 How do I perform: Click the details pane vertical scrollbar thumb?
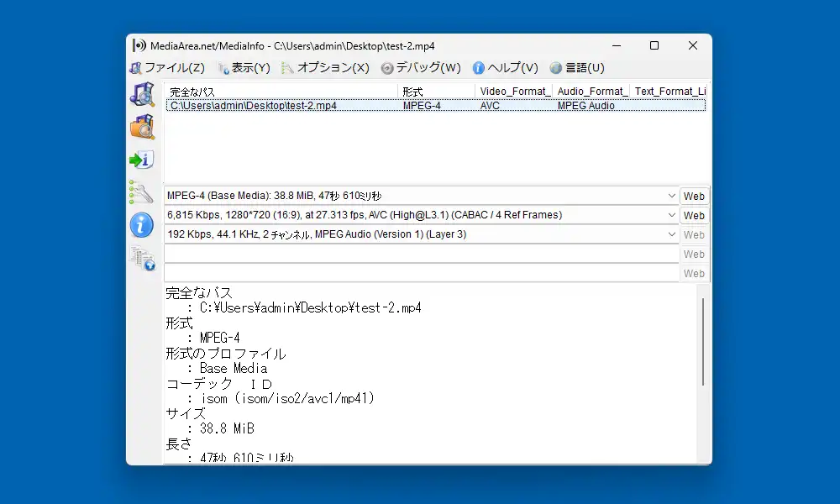click(x=702, y=342)
